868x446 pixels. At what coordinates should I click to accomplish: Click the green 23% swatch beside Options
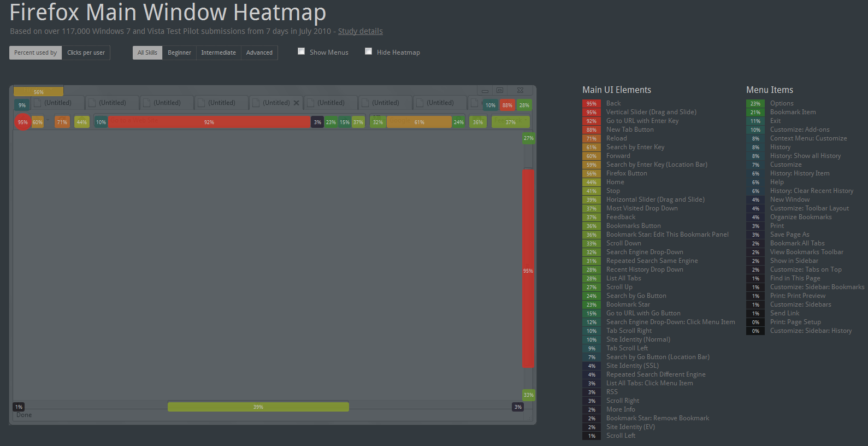[755, 103]
